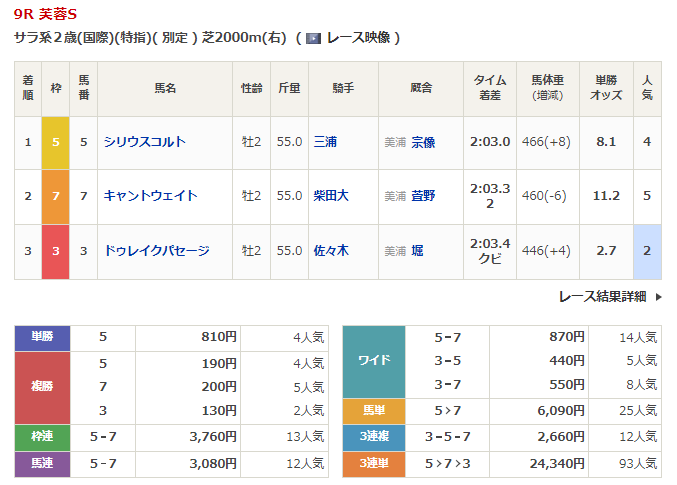The width and height of the screenshot is (677, 485).
Task: Click the arrow beside レース結果詳細
Action: coord(658,297)
